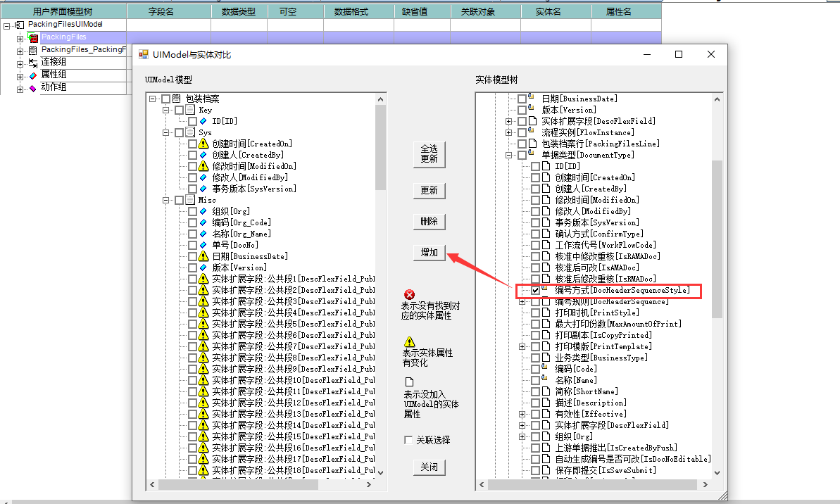The height and width of the screenshot is (504, 840).
Task: Click the purple 动作组 icon
Action: [33, 89]
